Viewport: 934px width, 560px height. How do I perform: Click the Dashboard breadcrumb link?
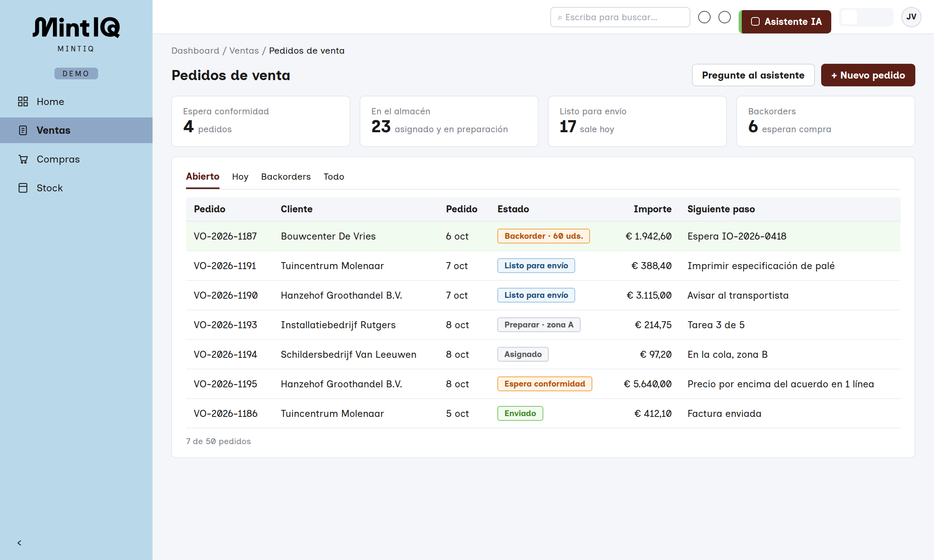tap(195, 51)
